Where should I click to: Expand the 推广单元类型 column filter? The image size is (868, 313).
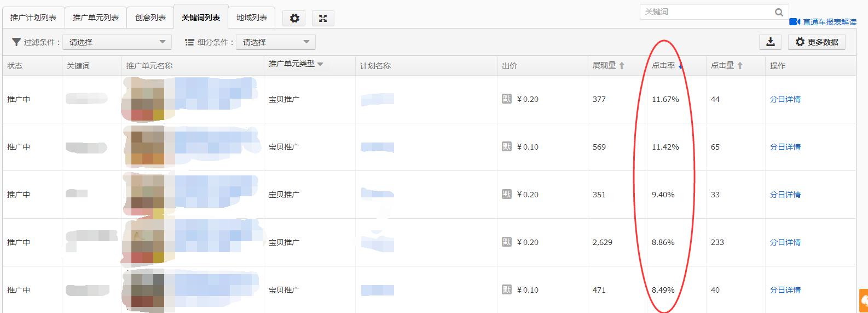tap(320, 64)
